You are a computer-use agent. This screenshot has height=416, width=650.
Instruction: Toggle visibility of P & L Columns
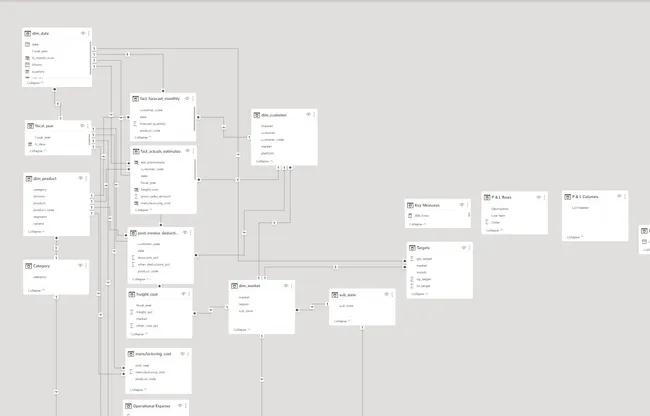(619, 196)
